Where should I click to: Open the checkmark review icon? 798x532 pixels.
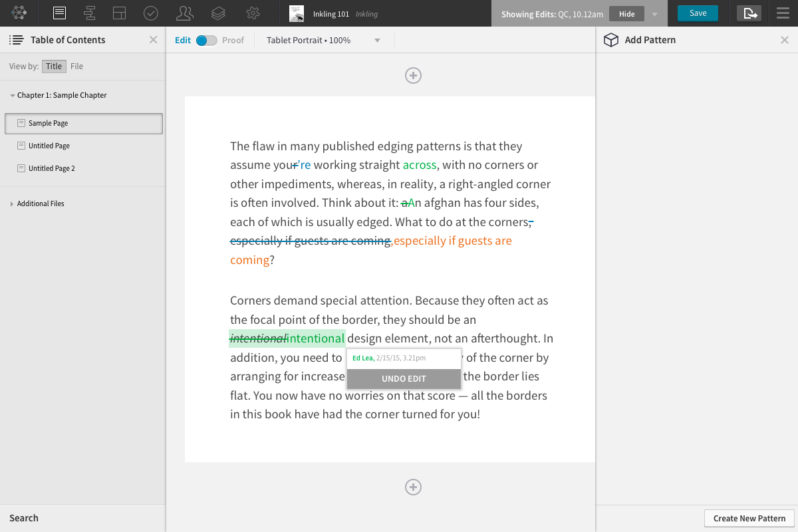[151, 13]
